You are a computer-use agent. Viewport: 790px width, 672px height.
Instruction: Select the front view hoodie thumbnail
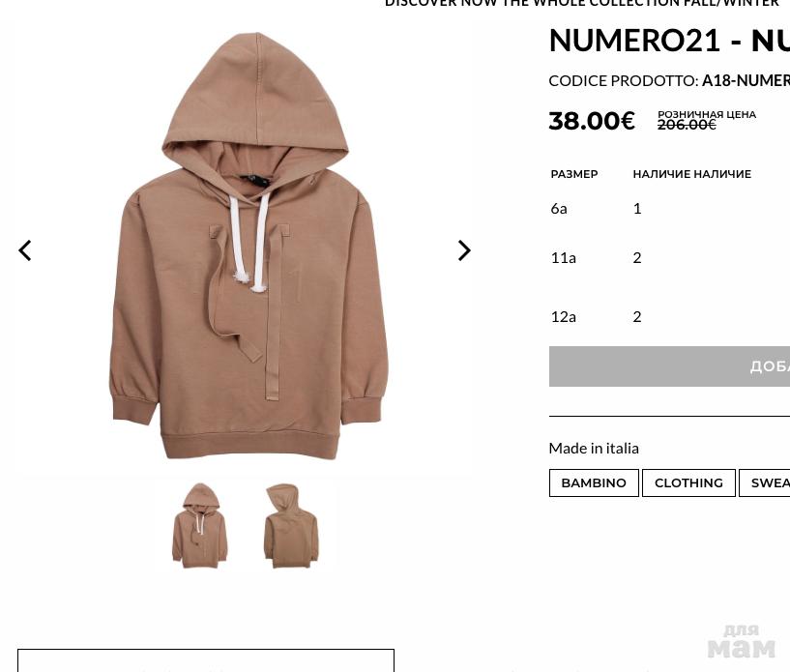pyautogui.click(x=199, y=526)
